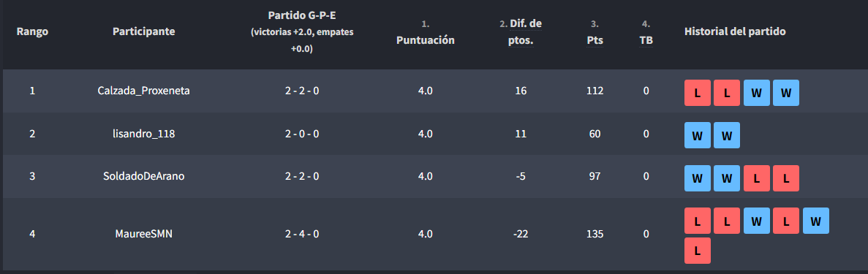Click the first W badge in MaureeSMN's history

757,221
